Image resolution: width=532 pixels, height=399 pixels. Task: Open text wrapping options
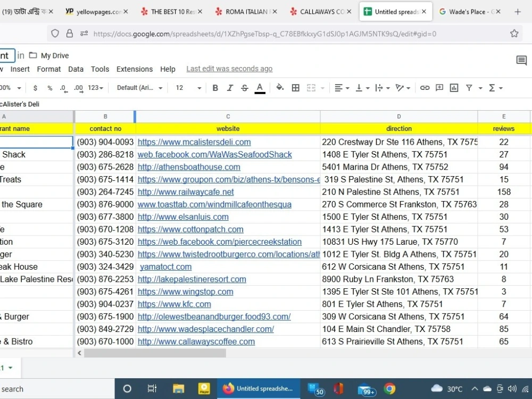[383, 88]
